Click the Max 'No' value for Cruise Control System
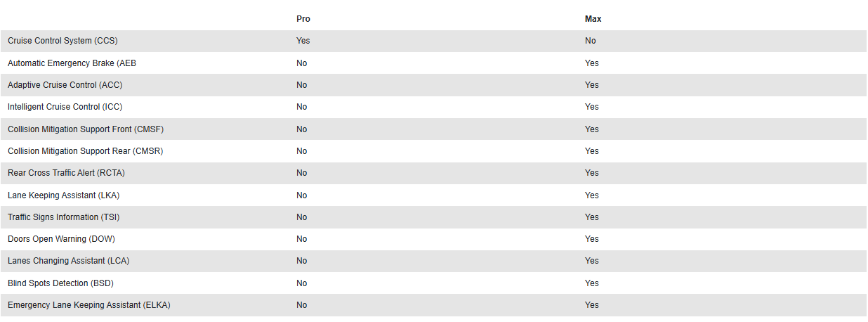Screen dimensions: 868x322 tap(590, 41)
